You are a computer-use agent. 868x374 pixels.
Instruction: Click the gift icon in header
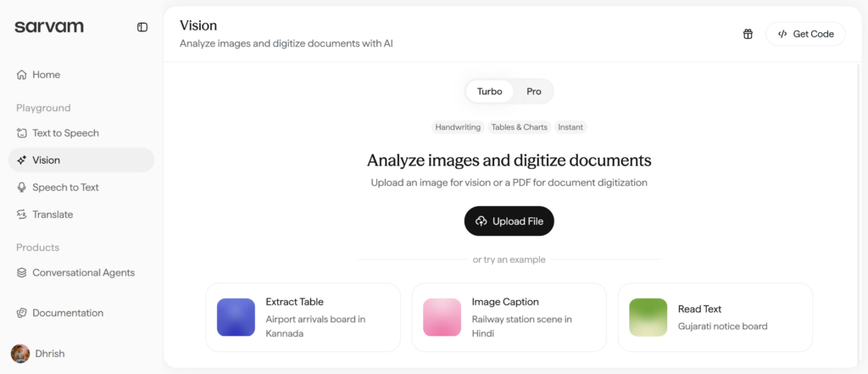tap(748, 34)
